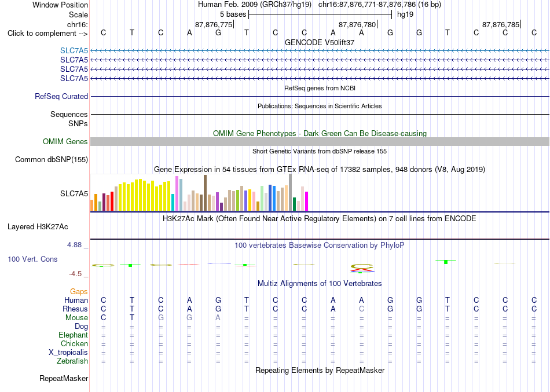Viewport: 550px width, 392px height.
Task: Open the GTEx Gene Expression track title
Action: 320,170
